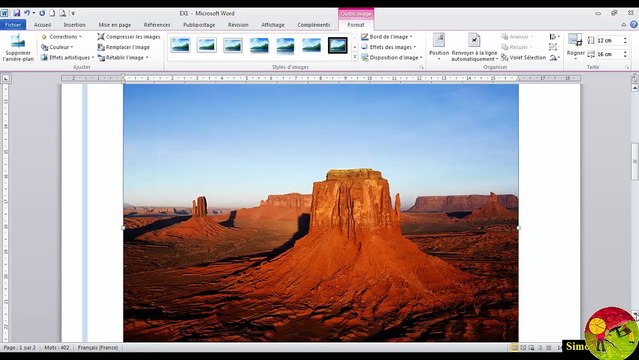Open Effets des images dropdown
This screenshot has height=360, width=639.
389,47
